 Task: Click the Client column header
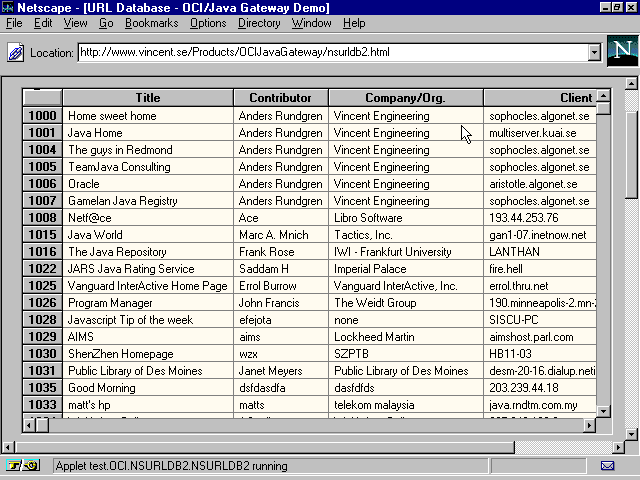540,98
